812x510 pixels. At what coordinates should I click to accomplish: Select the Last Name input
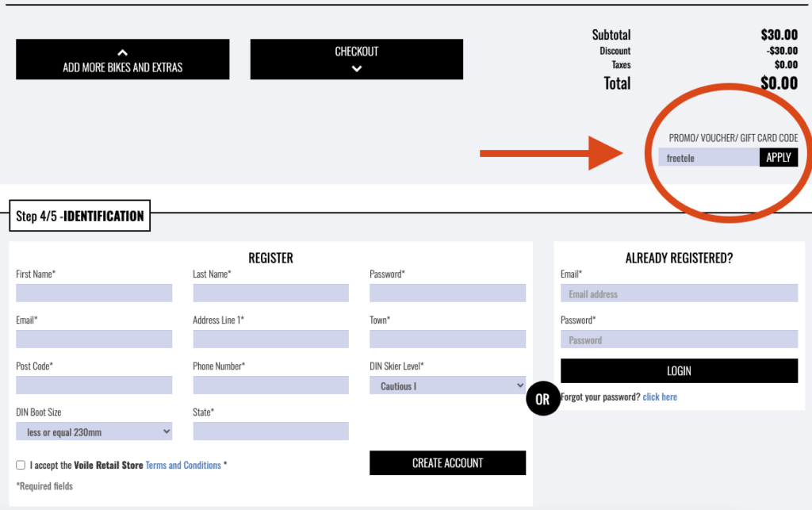[x=270, y=293]
